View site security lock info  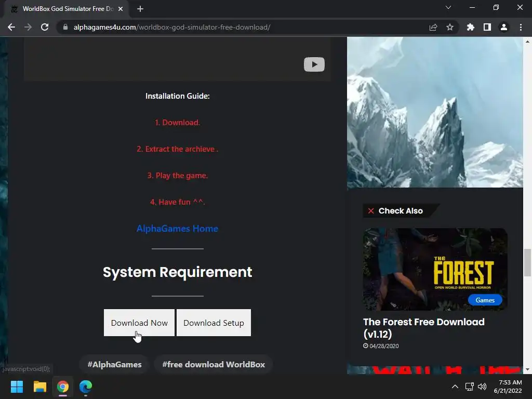[x=65, y=27]
